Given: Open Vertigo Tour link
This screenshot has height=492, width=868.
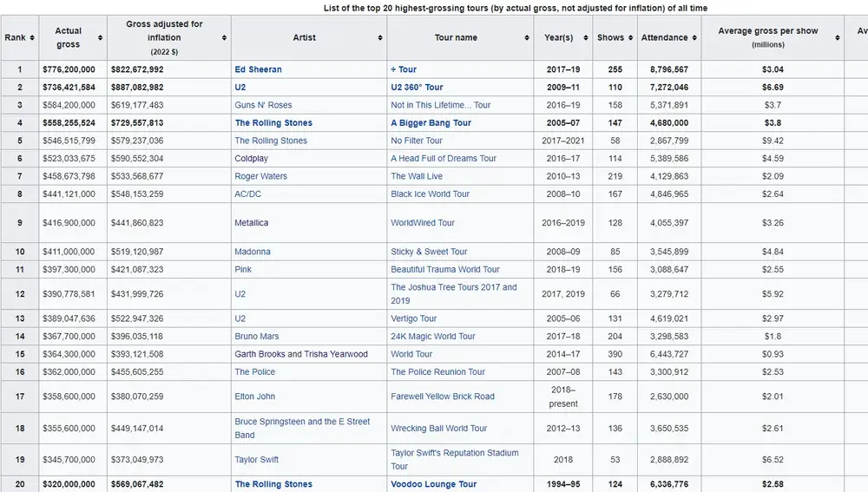Looking at the screenshot, I should (x=413, y=318).
